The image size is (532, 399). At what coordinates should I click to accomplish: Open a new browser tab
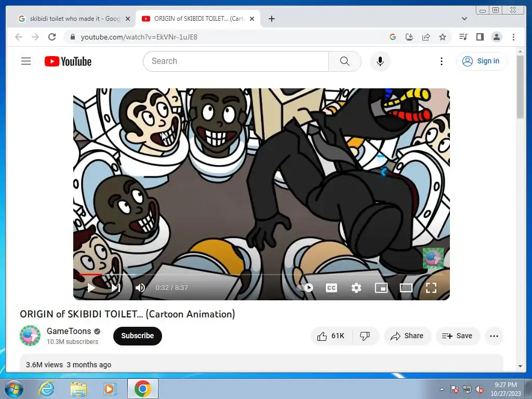[x=271, y=19]
